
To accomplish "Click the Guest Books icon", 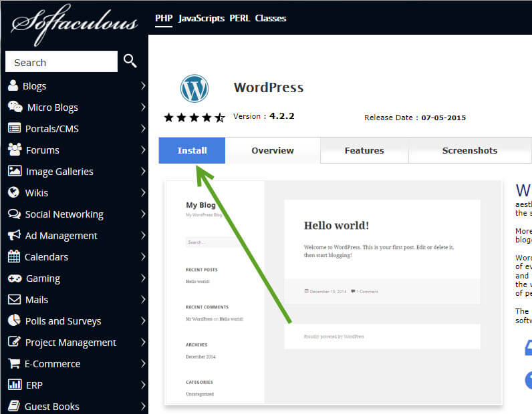I will (14, 406).
